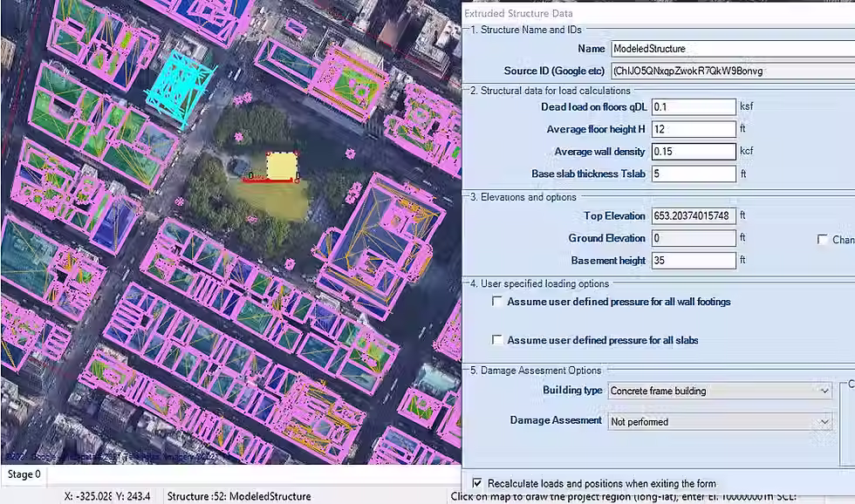Click the Source ID (Google etc) field

point(732,71)
